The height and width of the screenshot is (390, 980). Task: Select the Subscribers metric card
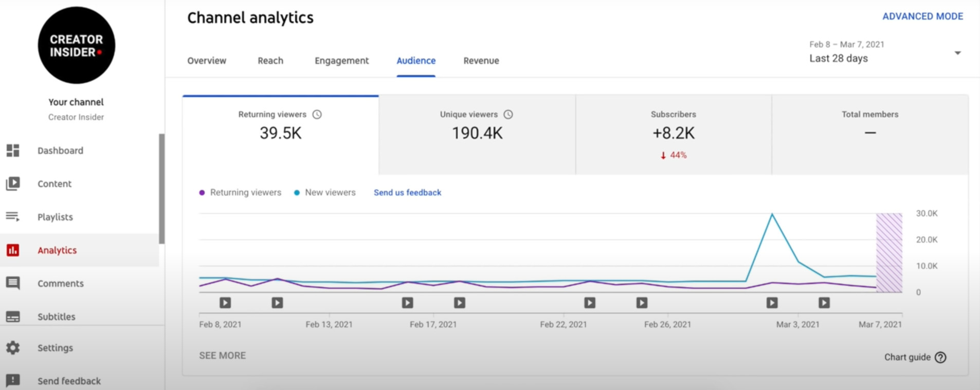click(673, 135)
